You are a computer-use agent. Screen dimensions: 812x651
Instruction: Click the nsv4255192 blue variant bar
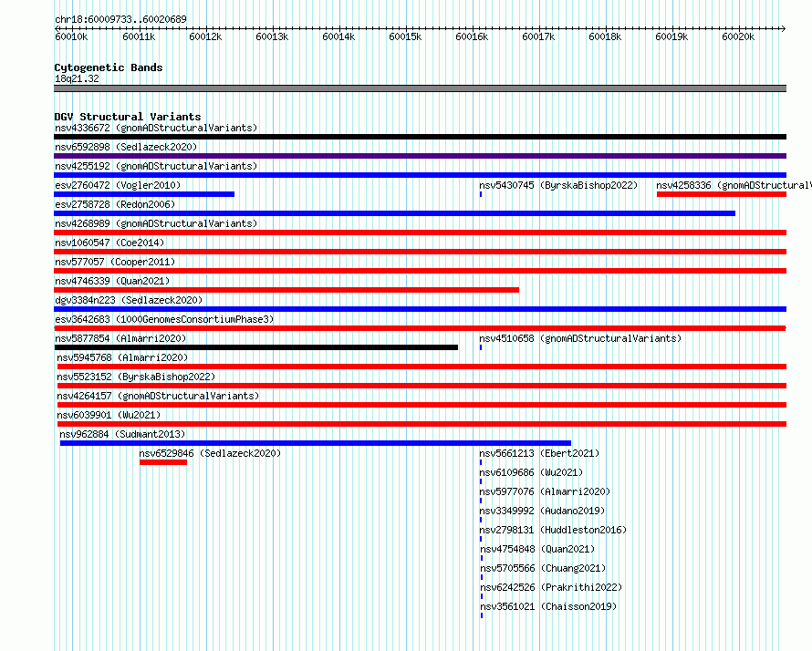420,175
